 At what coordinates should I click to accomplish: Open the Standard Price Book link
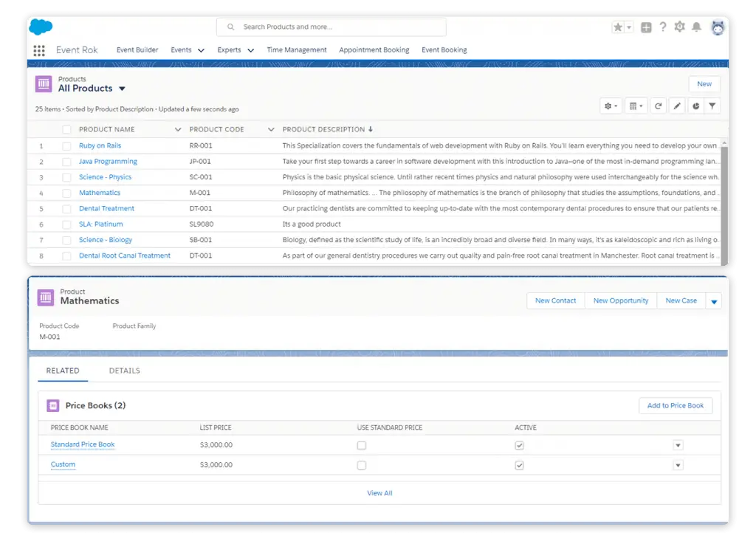(x=83, y=444)
